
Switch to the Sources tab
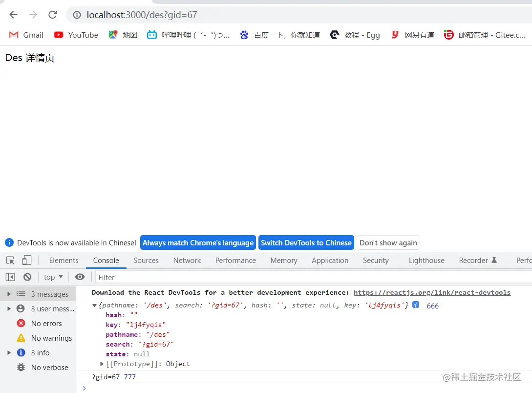(146, 261)
